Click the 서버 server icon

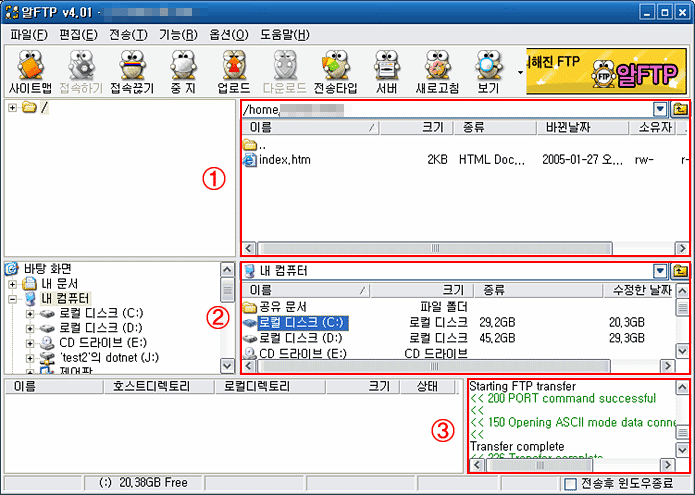(387, 72)
